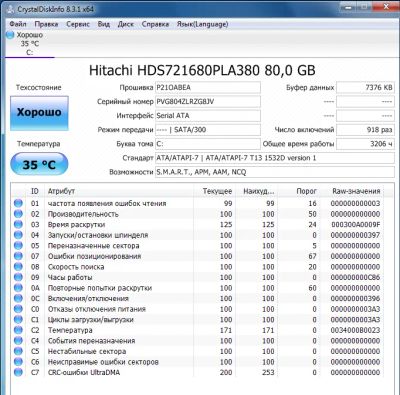Click the ID column header
Image resolution: width=400 pixels, height=395 pixels.
pos(35,191)
